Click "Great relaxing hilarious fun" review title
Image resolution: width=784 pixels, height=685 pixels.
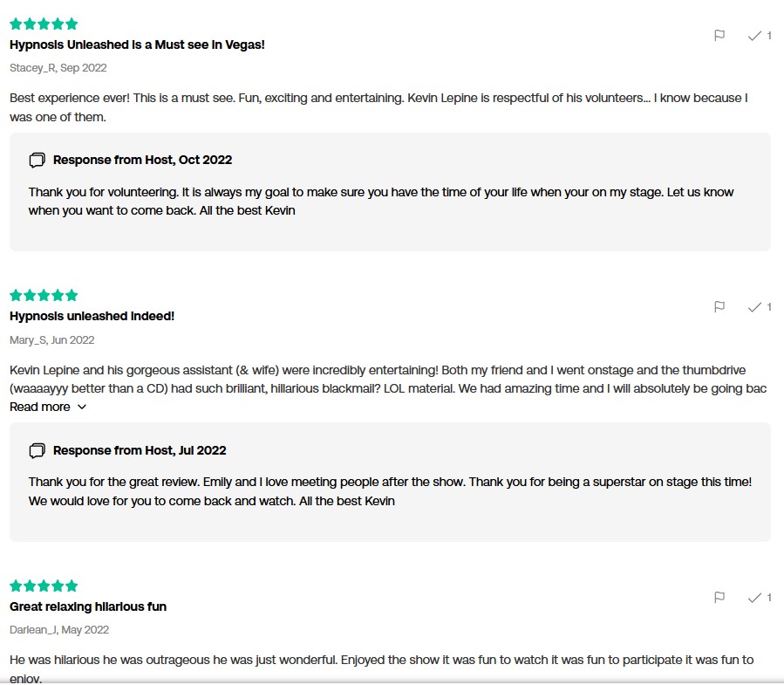tap(88, 606)
